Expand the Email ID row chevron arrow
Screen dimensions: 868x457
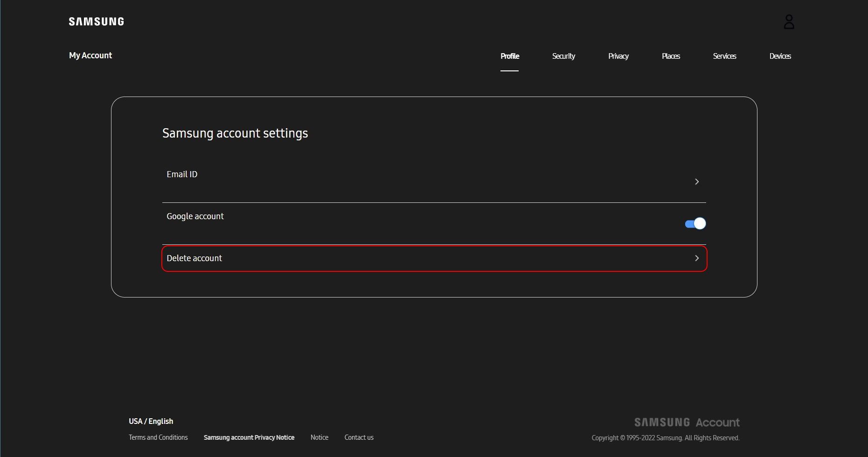pyautogui.click(x=696, y=182)
